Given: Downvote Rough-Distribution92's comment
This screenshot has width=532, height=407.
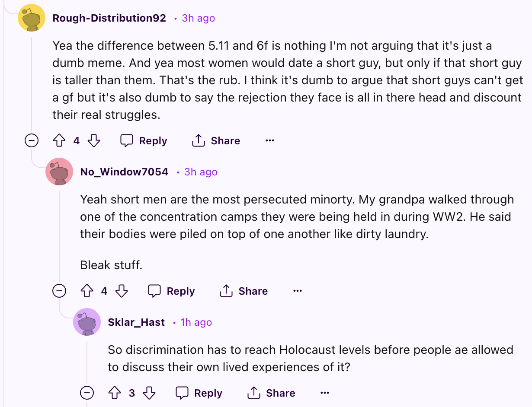Looking at the screenshot, I should [94, 141].
